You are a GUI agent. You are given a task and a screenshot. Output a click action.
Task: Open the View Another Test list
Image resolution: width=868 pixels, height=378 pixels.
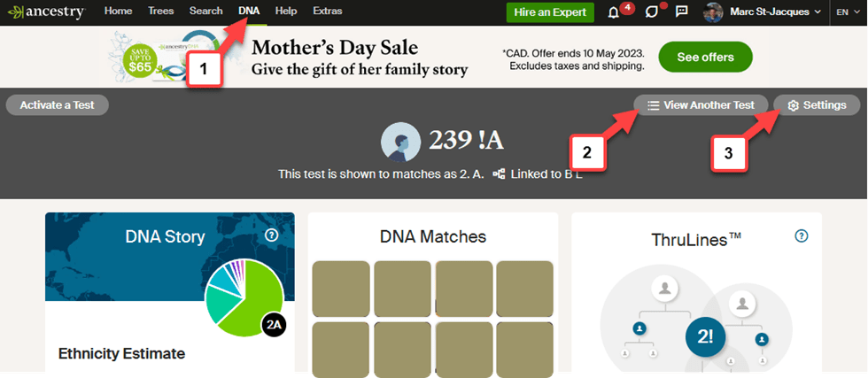pyautogui.click(x=701, y=104)
